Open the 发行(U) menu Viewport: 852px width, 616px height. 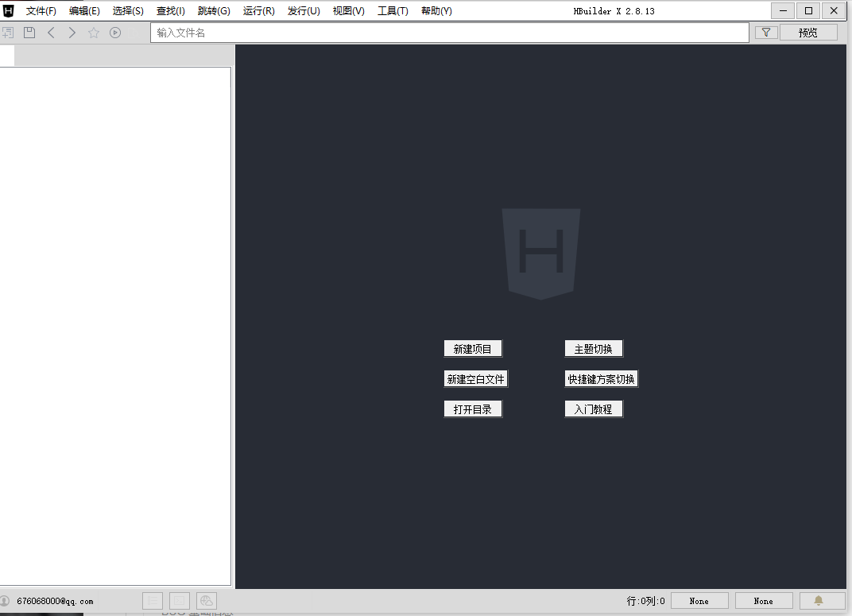click(303, 11)
